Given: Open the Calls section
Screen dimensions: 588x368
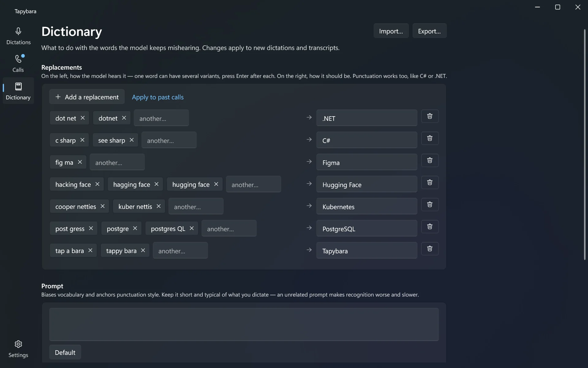Looking at the screenshot, I should [x=18, y=63].
